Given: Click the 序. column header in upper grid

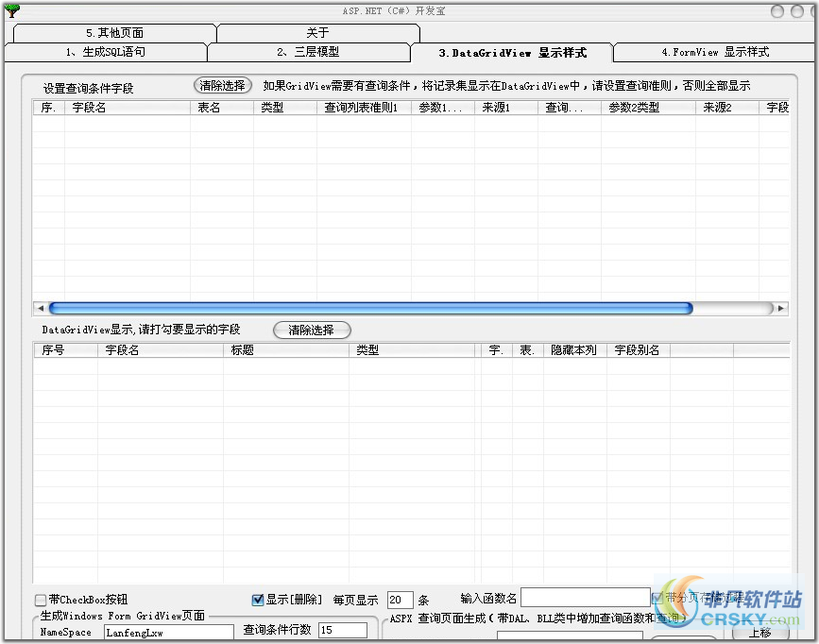Looking at the screenshot, I should tap(48, 108).
